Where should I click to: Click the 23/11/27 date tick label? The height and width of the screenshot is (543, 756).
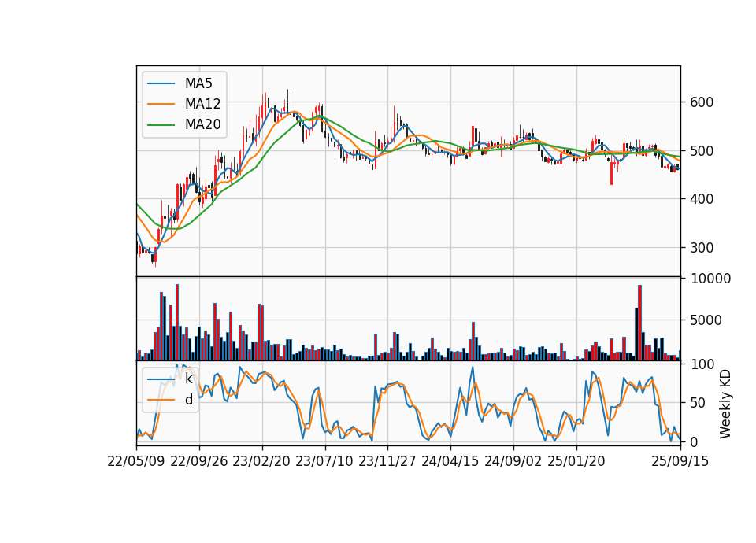click(387, 461)
